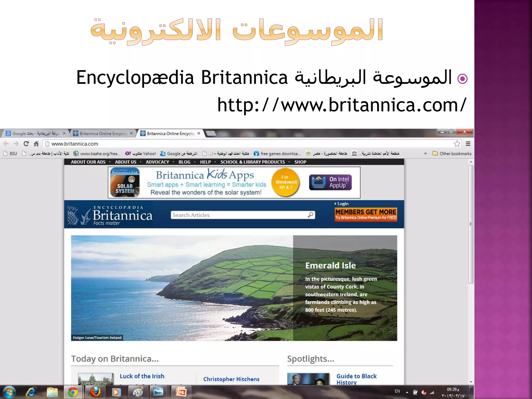This screenshot has width=532, height=399.
Task: Click the Emerald Isle headline
Action: pos(330,265)
